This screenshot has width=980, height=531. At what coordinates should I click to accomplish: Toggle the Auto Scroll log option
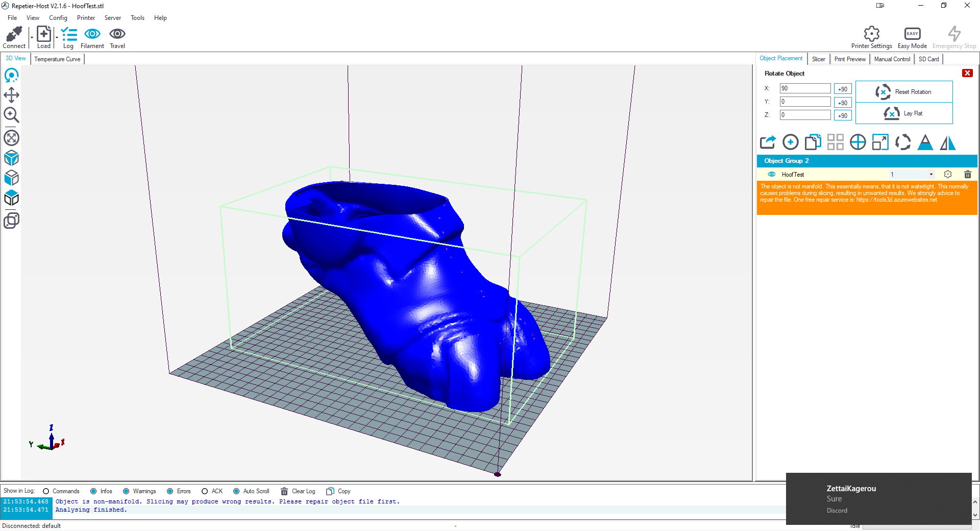(236, 491)
